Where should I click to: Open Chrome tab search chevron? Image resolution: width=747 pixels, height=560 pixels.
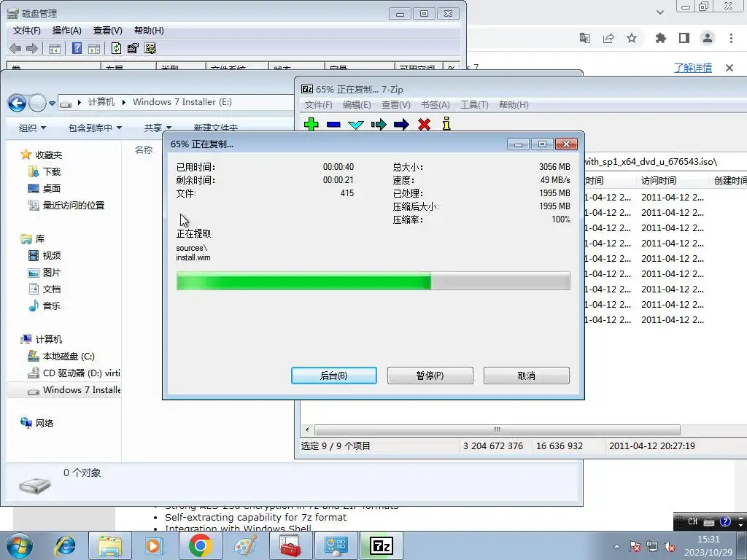point(659,12)
